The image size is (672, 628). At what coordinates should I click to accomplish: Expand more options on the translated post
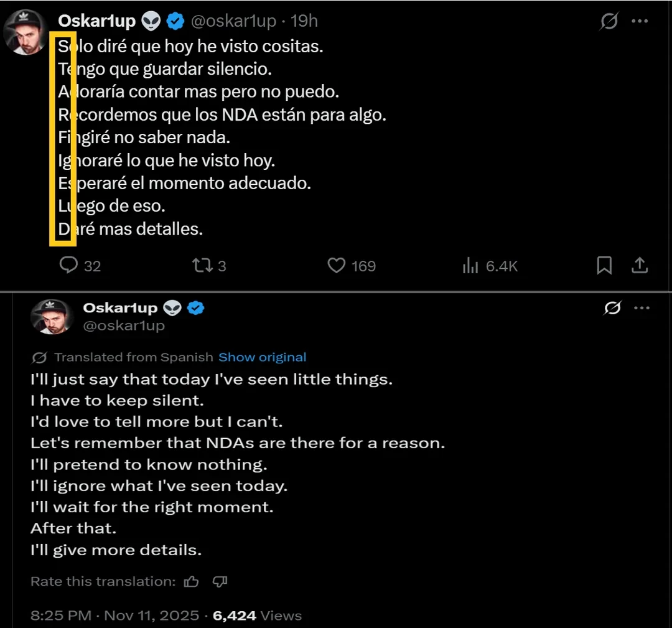(641, 308)
